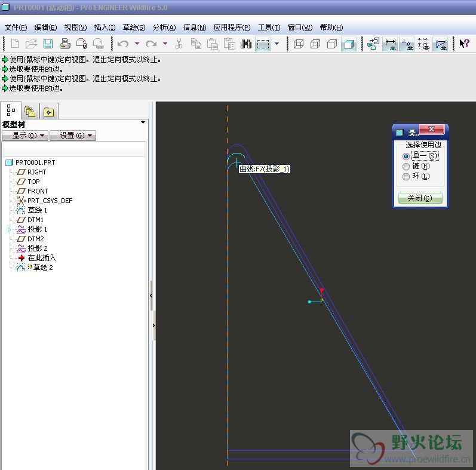Open the 插入(I) menu
Image resolution: width=476 pixels, height=470 pixels.
[x=105, y=27]
